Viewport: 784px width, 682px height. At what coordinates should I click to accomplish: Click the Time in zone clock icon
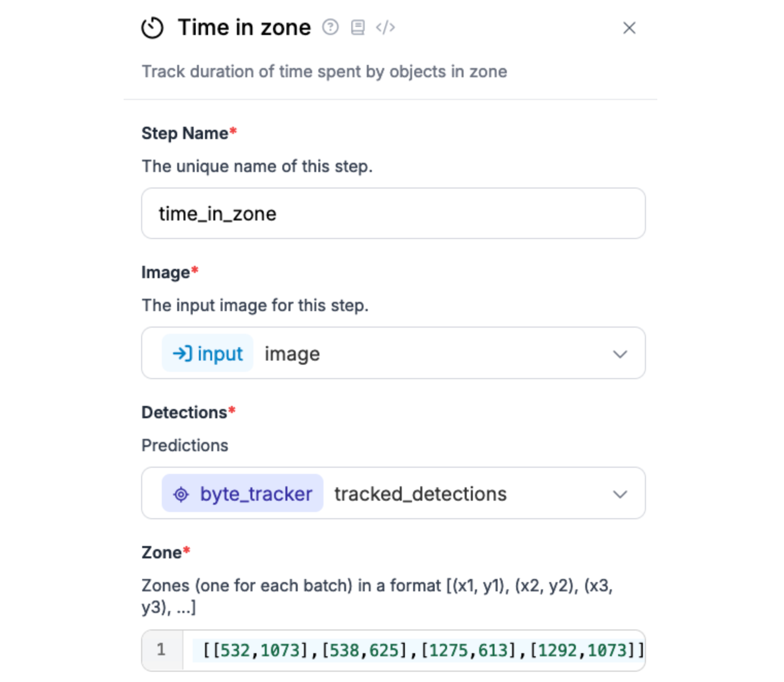[x=152, y=28]
